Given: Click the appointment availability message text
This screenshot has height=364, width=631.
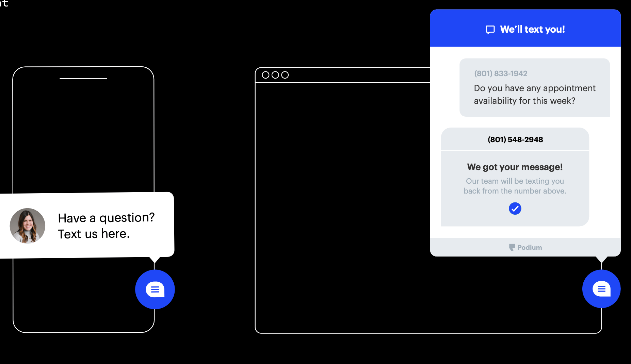Looking at the screenshot, I should click(x=534, y=95).
